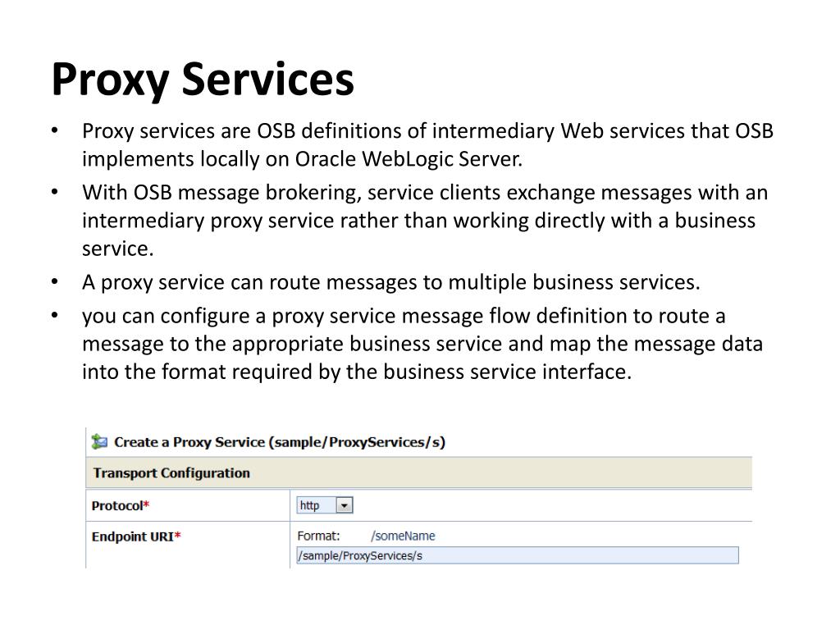Click the 'Protocol' field label

pyautogui.click(x=121, y=505)
